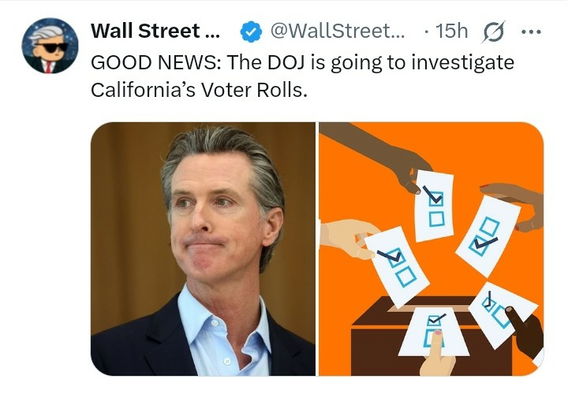Open the Wall Street account avatar

[x=50, y=46]
